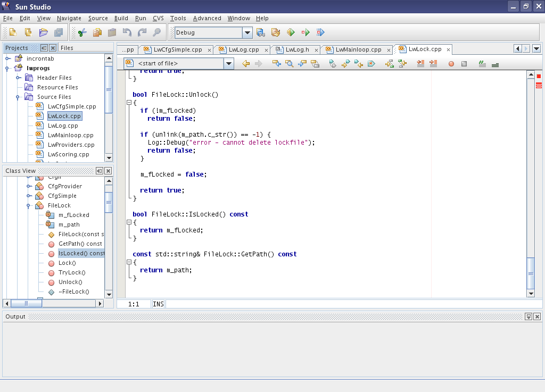The width and height of the screenshot is (545, 392).
Task: Click the magnifier Find Selection icon
Action: point(289,63)
